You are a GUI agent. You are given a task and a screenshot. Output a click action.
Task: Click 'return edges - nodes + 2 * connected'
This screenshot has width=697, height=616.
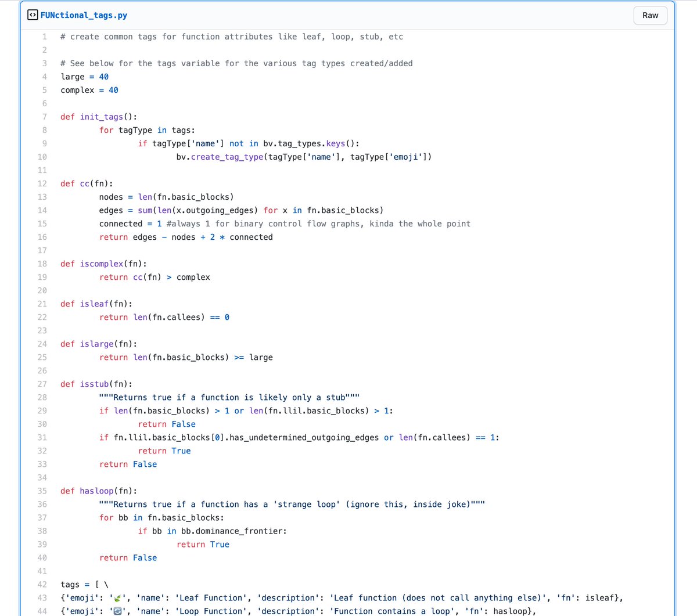[186, 237]
